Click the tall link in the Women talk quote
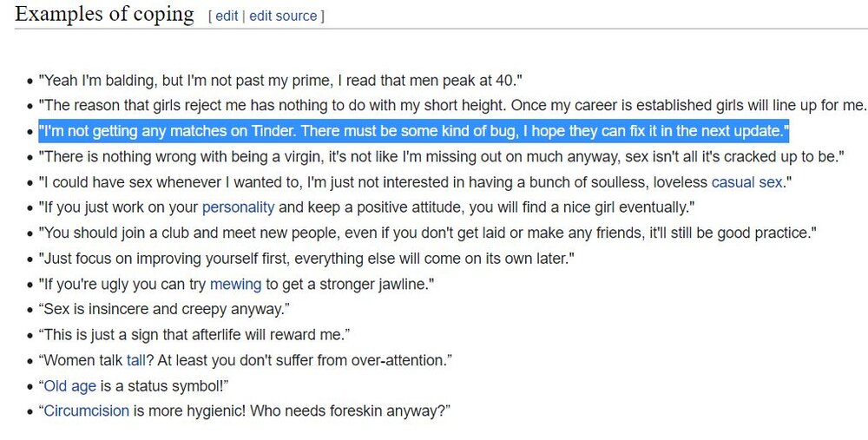This screenshot has width=868, height=440. [135, 361]
